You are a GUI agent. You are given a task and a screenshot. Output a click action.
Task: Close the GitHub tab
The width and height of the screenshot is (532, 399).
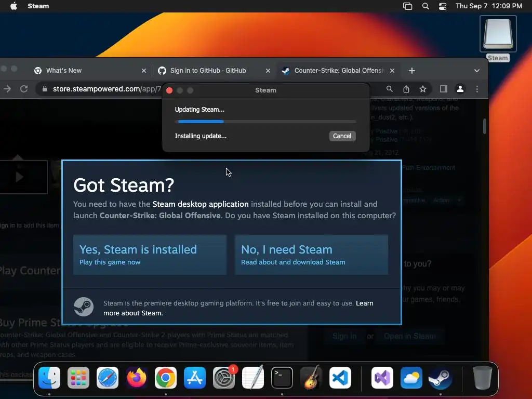(x=268, y=71)
